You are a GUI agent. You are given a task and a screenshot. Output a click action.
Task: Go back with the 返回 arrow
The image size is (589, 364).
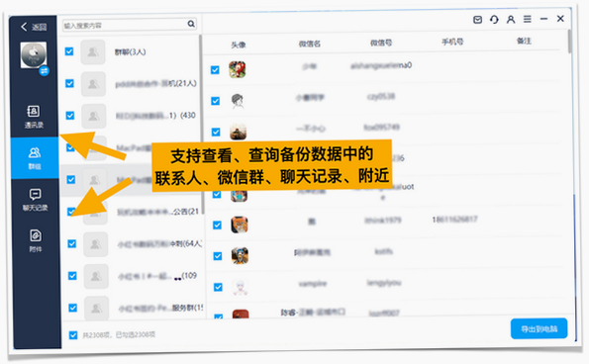(24, 27)
